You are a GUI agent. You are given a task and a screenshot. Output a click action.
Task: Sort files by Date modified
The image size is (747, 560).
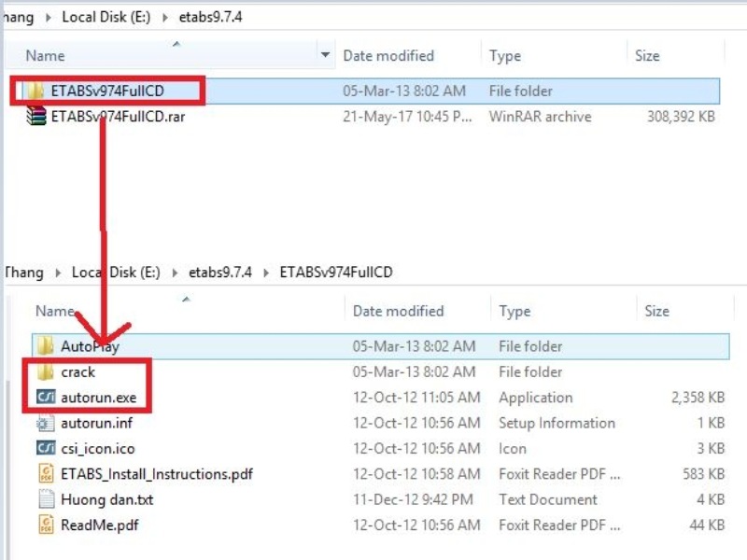click(392, 55)
